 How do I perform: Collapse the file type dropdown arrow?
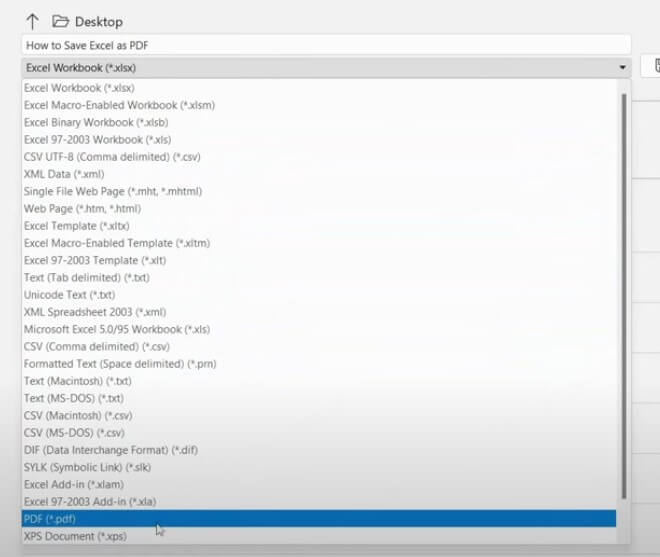pos(622,67)
